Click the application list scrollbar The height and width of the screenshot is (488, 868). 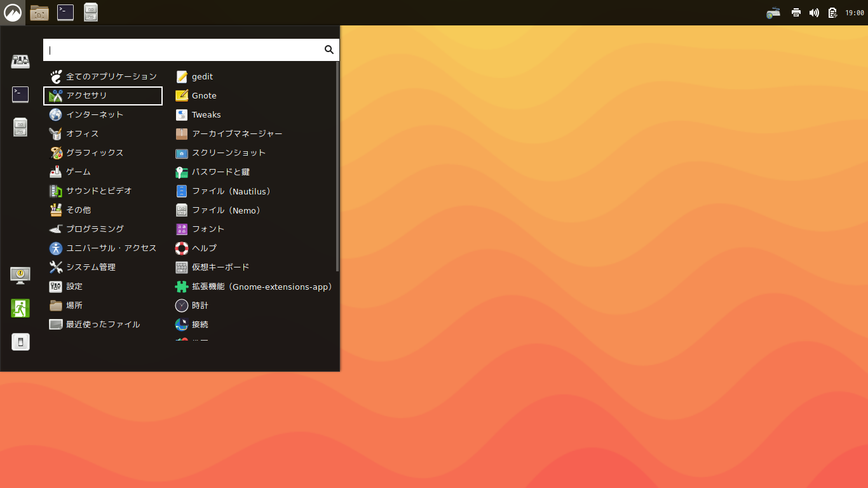[337, 166]
